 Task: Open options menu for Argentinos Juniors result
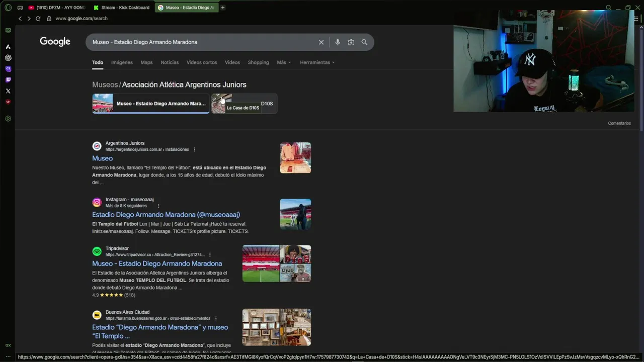pyautogui.click(x=195, y=149)
